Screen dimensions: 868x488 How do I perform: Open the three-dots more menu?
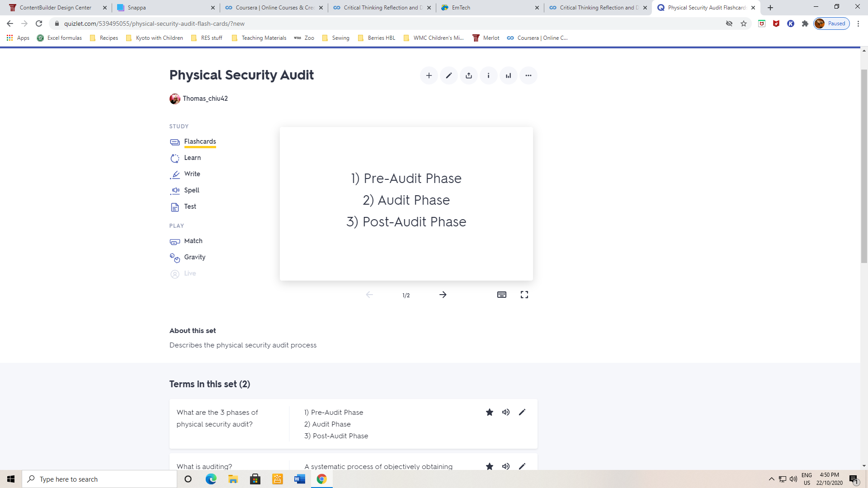[x=528, y=75]
